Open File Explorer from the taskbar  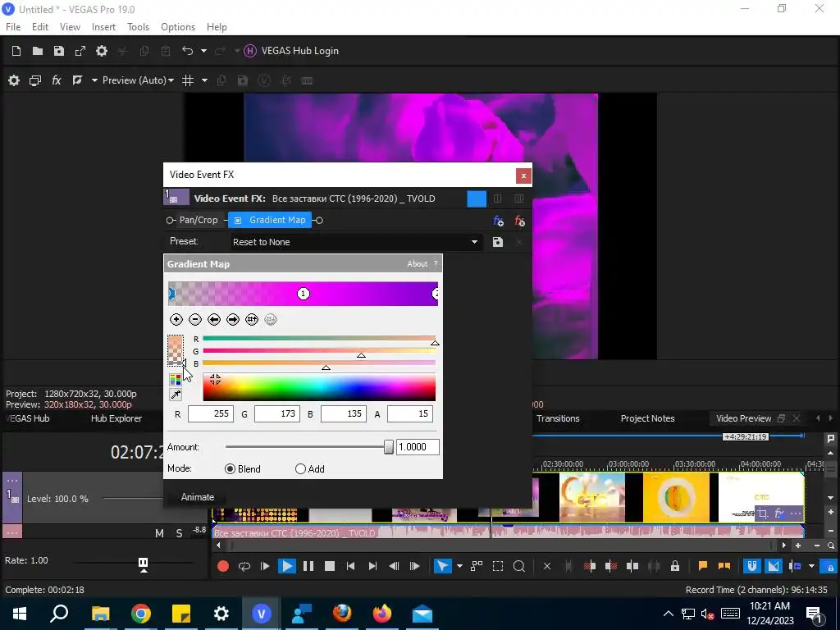(x=101, y=614)
